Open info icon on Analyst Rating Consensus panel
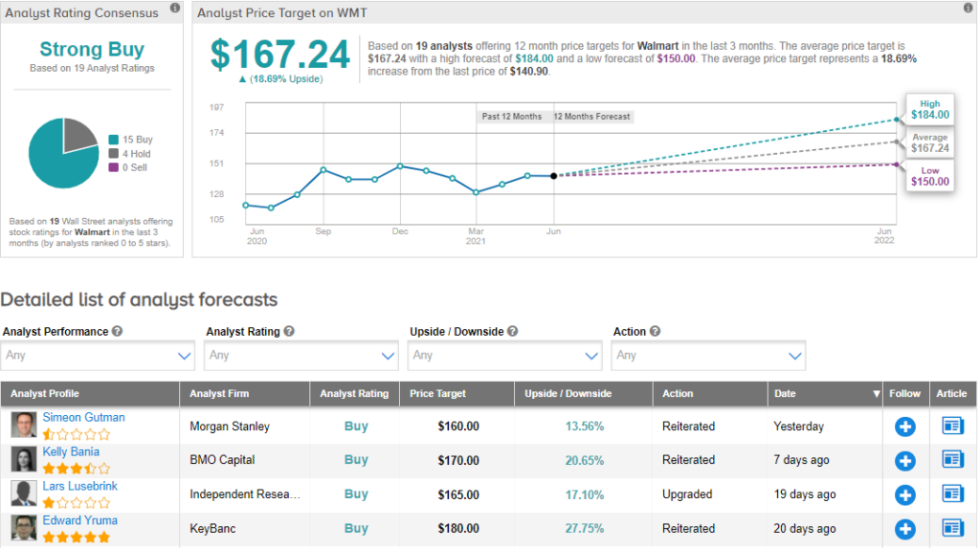Screen dimensions: 980x548 [x=175, y=8]
